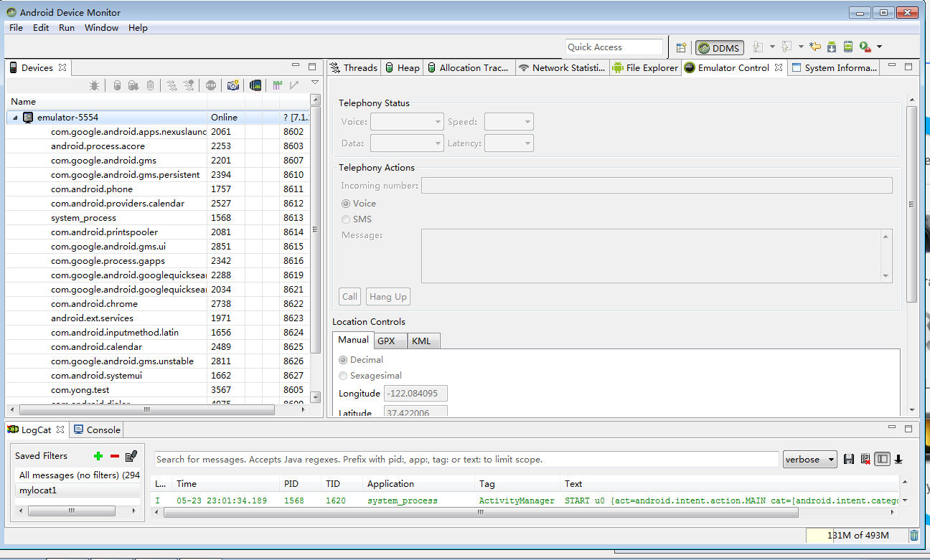
Task: Click the Run External Tools icon
Action: [x=865, y=47]
